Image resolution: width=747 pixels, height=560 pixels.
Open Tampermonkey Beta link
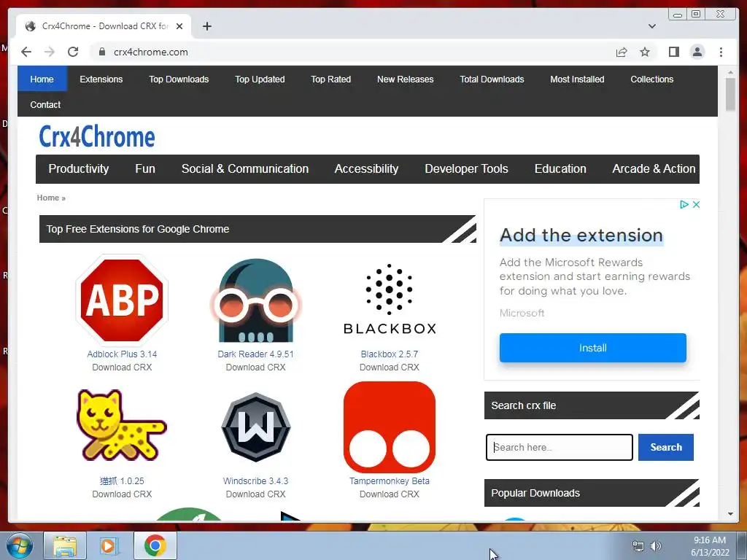pyautogui.click(x=390, y=481)
